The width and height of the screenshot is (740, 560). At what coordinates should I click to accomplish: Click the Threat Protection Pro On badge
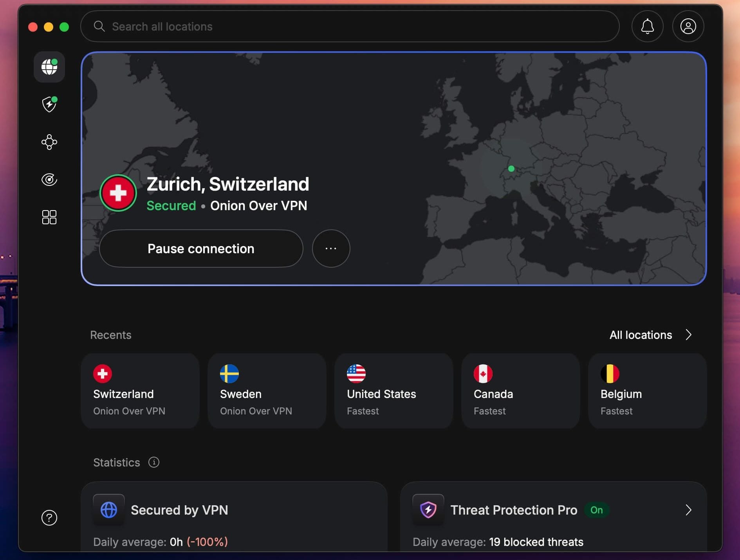[596, 510]
